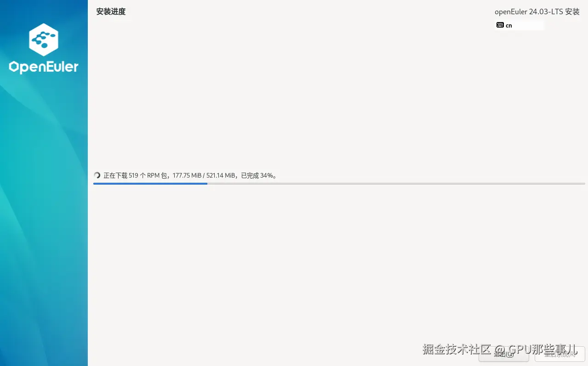Click the teal sidebar background panel
The width and height of the screenshot is (588, 366).
pos(43,207)
